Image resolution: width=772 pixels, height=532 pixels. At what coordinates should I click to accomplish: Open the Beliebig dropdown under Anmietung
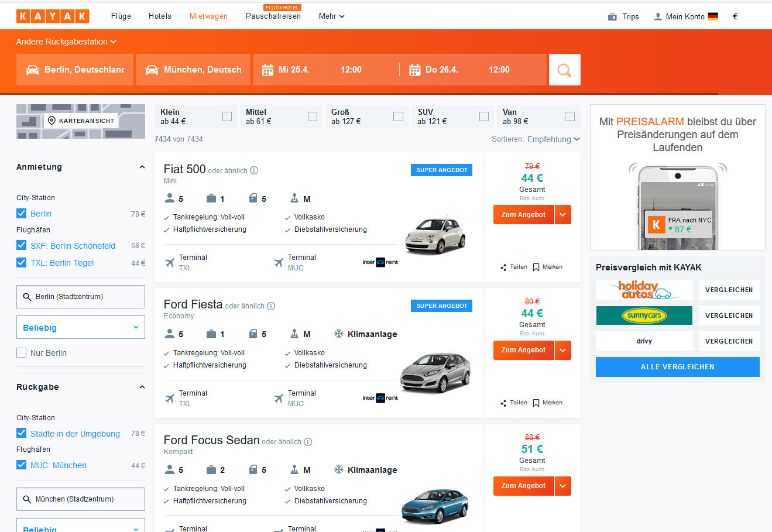[81, 328]
